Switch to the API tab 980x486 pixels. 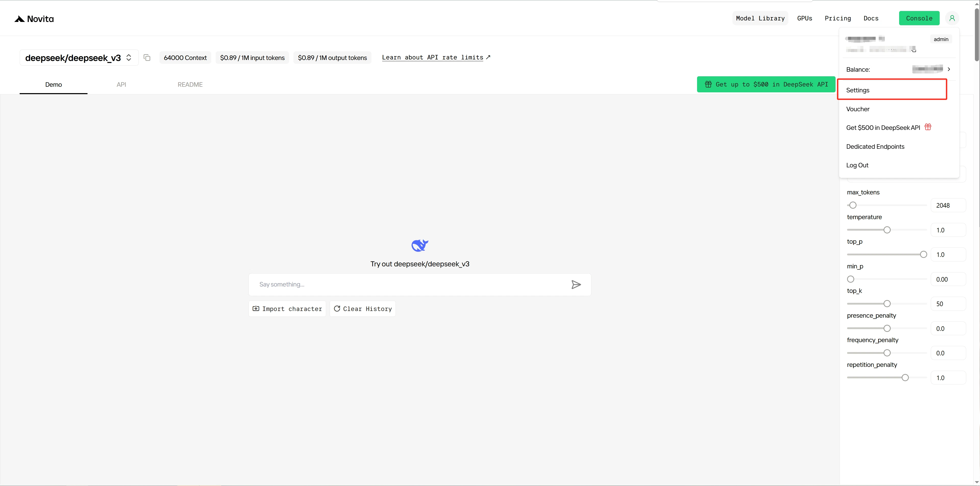click(121, 84)
